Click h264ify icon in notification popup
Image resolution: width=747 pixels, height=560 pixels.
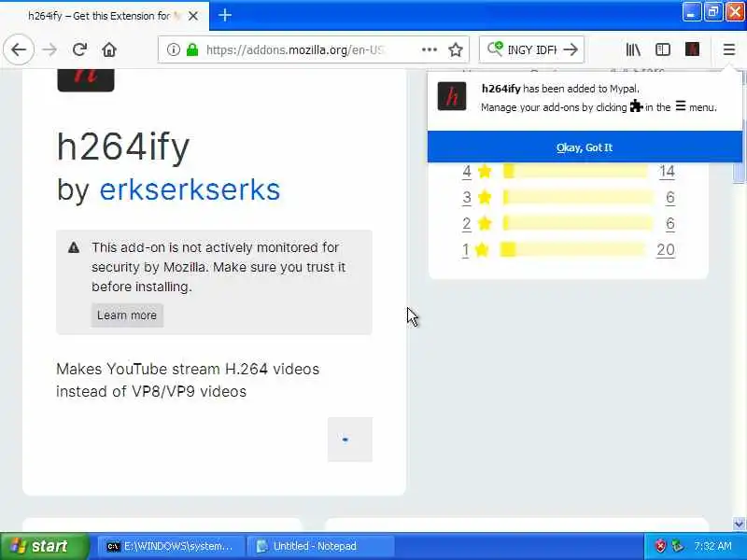[452, 96]
